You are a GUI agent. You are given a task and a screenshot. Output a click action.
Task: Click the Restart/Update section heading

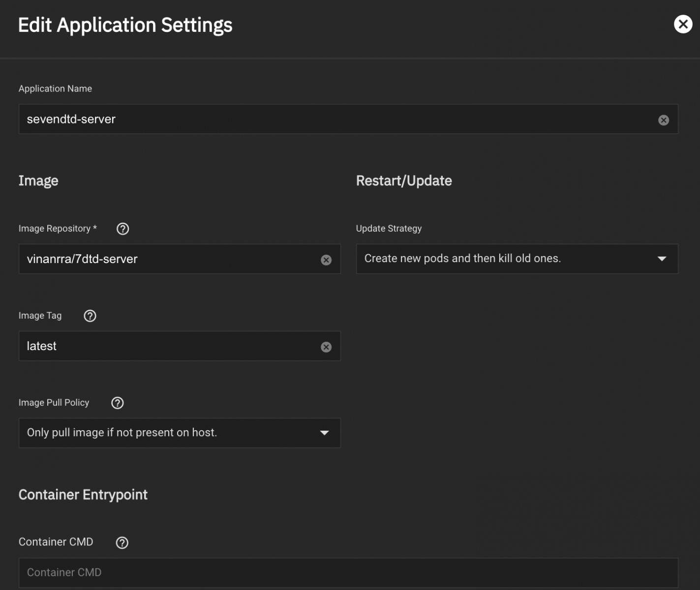click(x=403, y=181)
